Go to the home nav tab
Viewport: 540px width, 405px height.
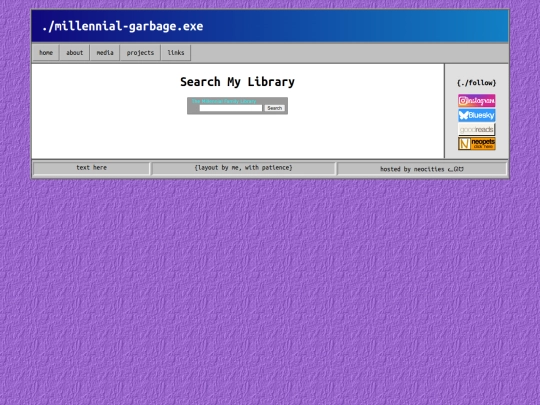(x=46, y=53)
